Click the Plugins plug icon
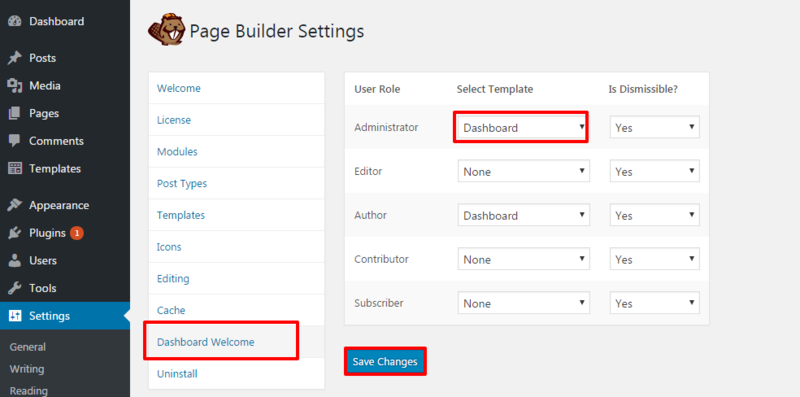Screen dimensions: 800x397 point(15,233)
